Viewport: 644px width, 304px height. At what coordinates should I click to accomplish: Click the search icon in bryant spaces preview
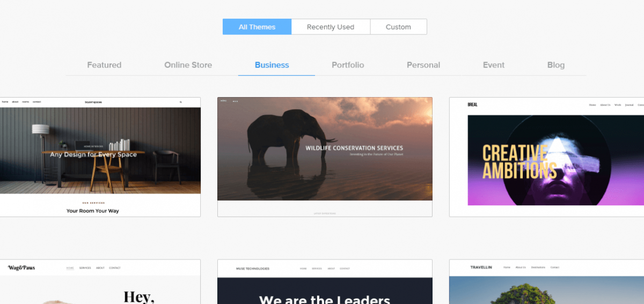click(x=181, y=102)
